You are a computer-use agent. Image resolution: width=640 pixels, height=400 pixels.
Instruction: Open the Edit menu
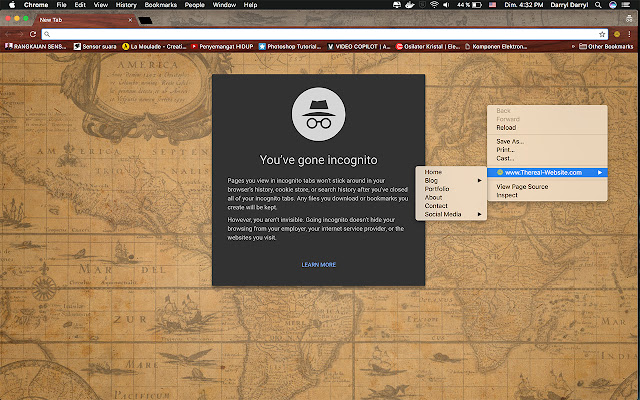(80, 5)
